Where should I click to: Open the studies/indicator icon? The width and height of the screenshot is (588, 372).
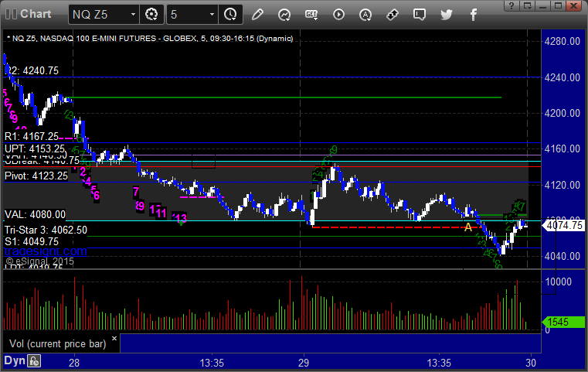coord(284,14)
